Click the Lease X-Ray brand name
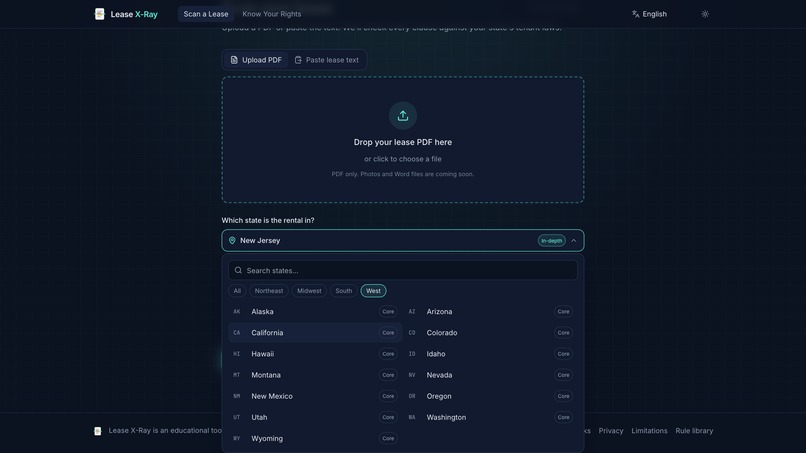Screen dimensions: 806x453 tap(134, 14)
